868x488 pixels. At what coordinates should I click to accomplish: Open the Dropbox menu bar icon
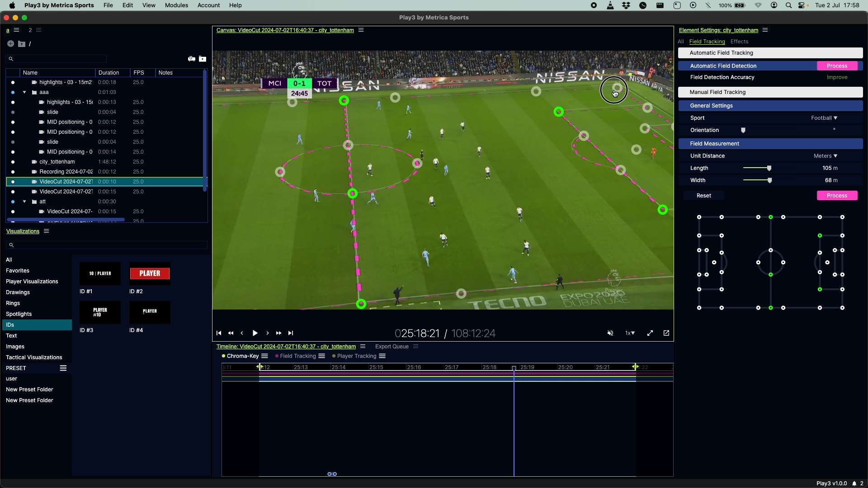tap(627, 5)
